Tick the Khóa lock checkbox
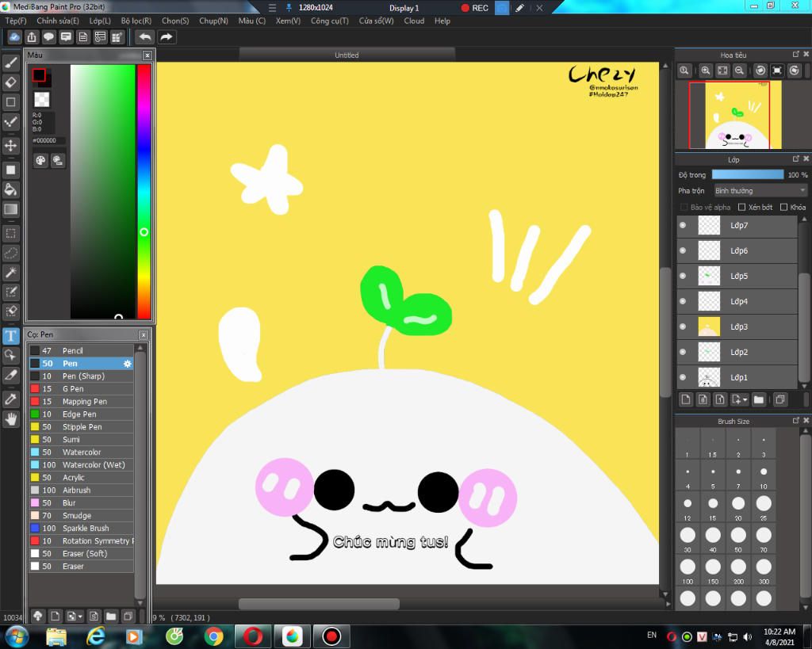Viewport: 812px width, 649px height. (783, 208)
